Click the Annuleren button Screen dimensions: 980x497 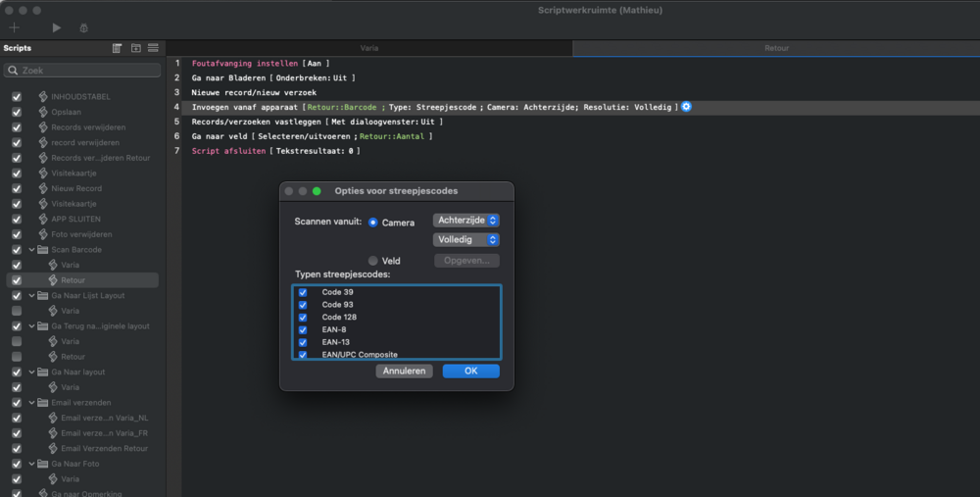tap(404, 372)
